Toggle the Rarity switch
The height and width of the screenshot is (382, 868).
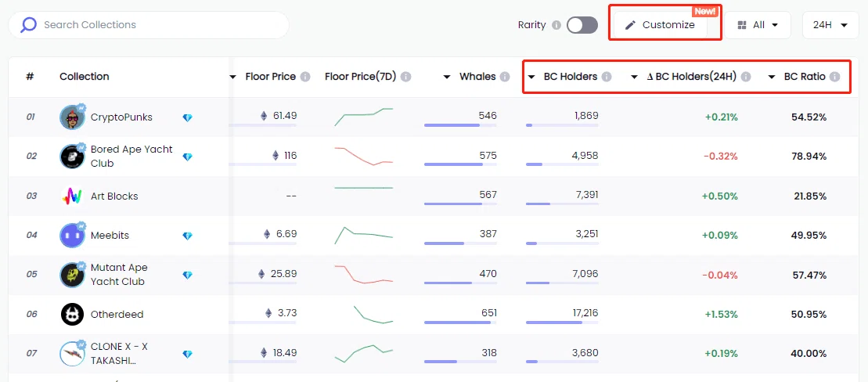pos(582,25)
